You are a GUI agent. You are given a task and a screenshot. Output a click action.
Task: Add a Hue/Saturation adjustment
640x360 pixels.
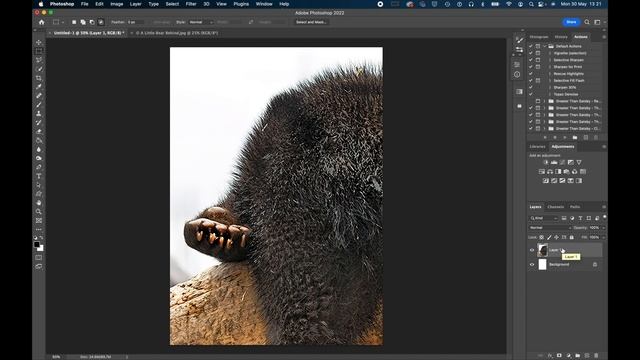tap(542, 171)
